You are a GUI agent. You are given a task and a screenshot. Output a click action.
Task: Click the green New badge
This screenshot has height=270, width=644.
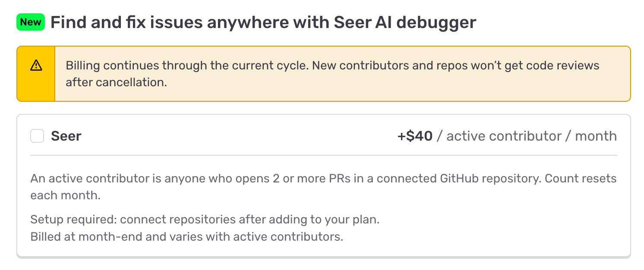[31, 22]
